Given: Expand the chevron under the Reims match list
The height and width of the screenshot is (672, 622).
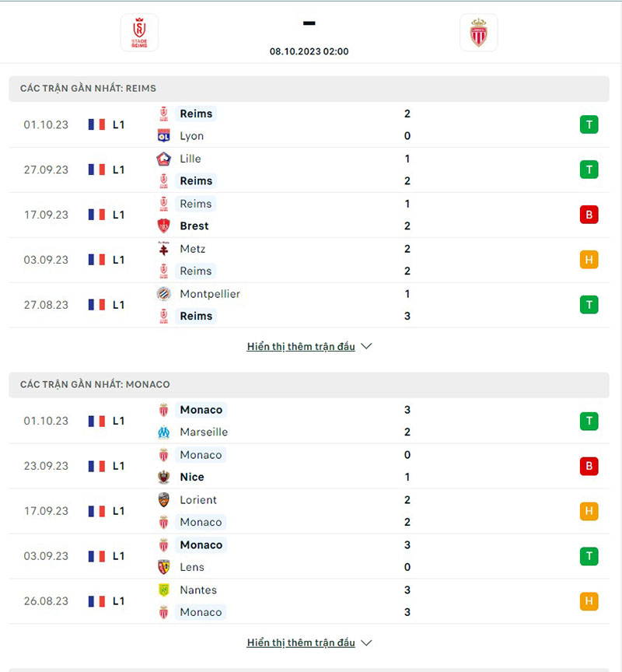Looking at the screenshot, I should pos(365,346).
